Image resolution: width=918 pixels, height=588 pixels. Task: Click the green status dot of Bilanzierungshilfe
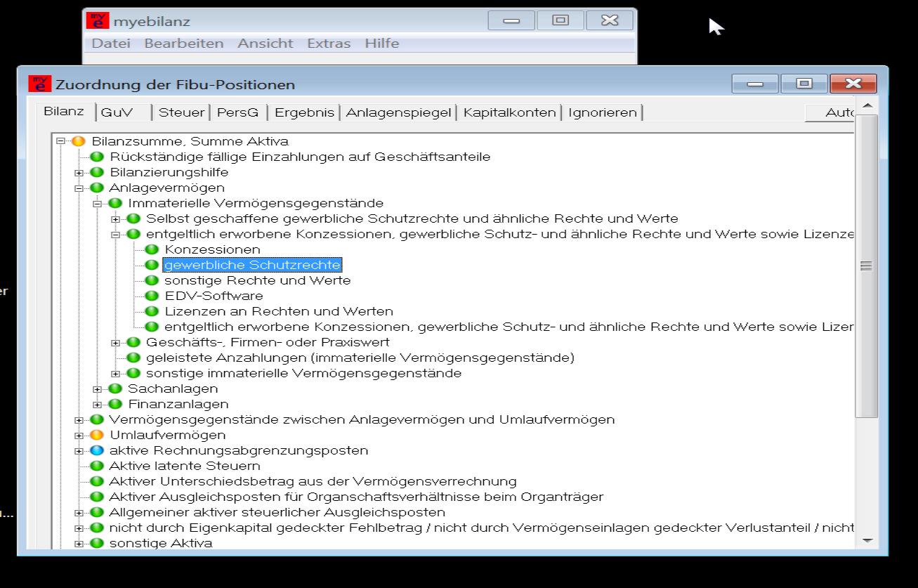tap(96, 172)
